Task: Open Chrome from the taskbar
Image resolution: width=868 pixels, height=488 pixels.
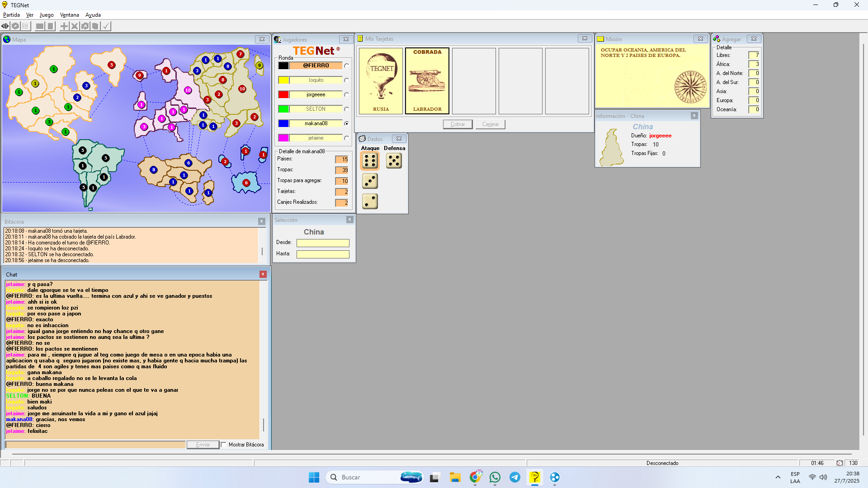Action: click(475, 477)
